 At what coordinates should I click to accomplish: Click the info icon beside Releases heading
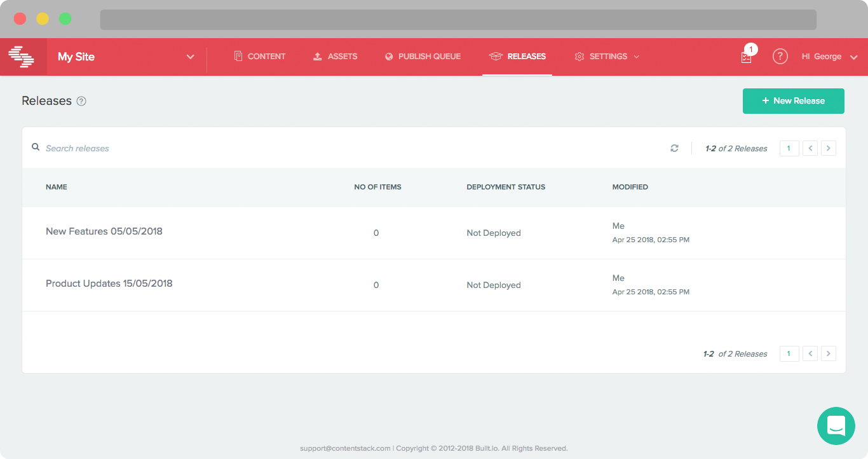click(81, 101)
